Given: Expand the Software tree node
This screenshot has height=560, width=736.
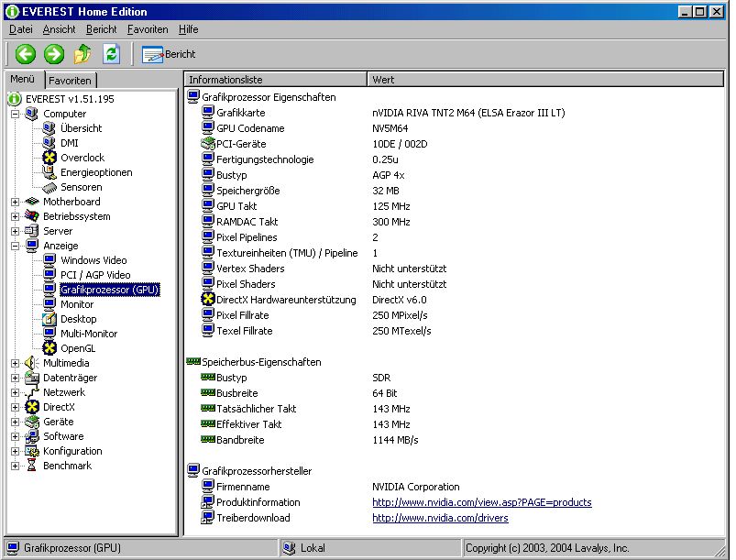Looking at the screenshot, I should coord(15,436).
